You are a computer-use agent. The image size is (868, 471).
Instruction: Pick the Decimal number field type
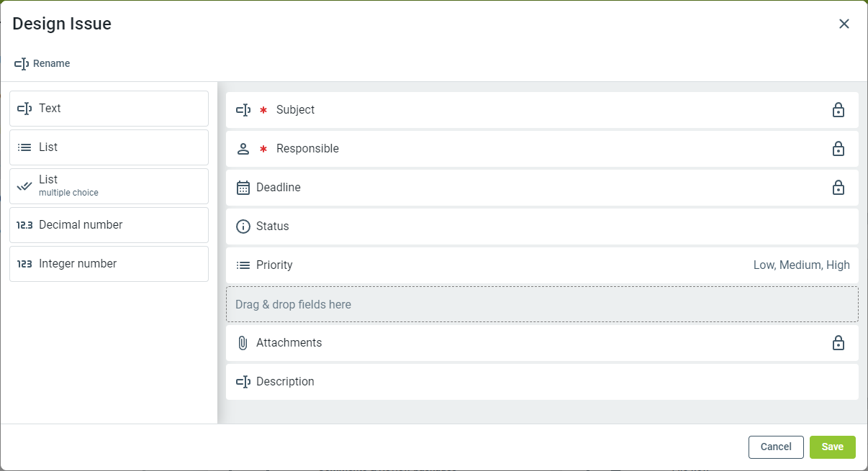(x=109, y=225)
